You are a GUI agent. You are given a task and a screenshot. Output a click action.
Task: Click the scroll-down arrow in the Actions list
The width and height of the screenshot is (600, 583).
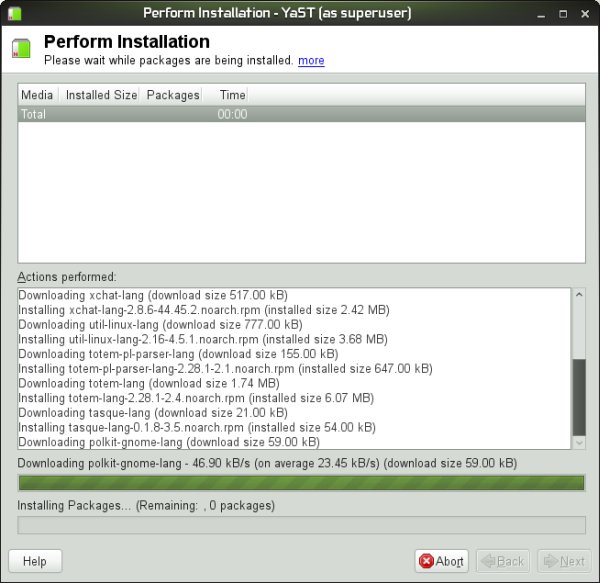[x=579, y=443]
